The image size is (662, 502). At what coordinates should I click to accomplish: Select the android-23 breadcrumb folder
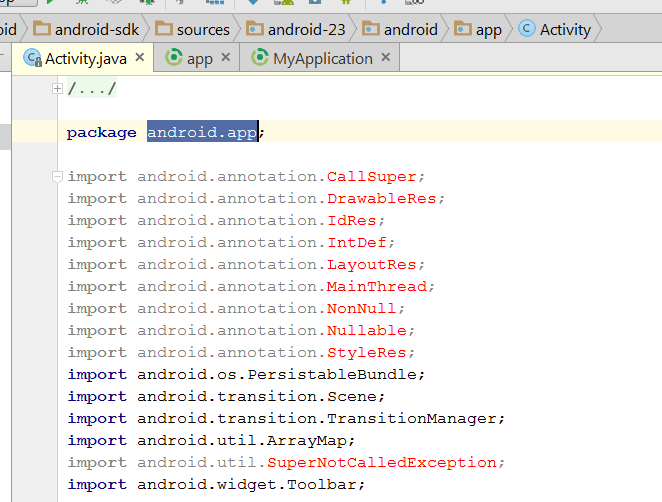(296, 30)
